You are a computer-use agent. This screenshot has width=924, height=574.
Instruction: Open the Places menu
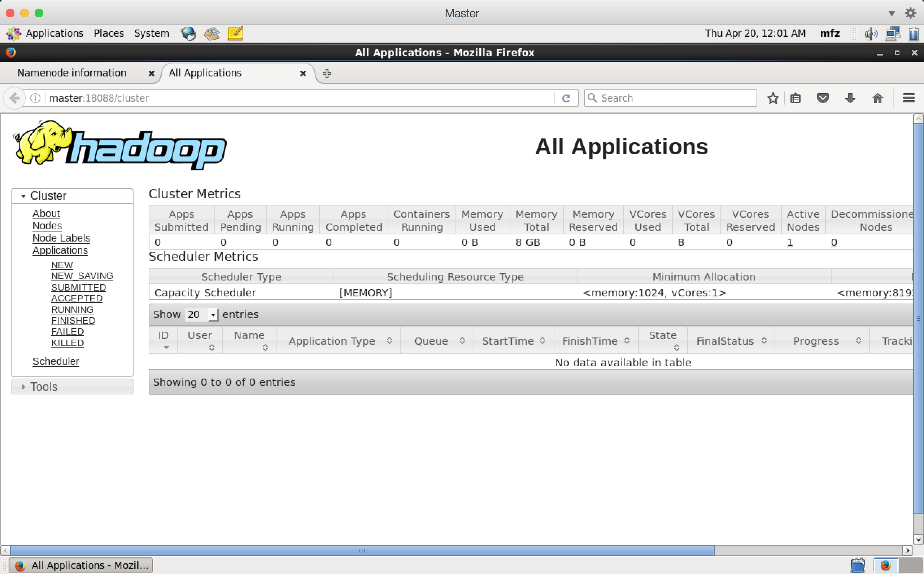point(109,34)
